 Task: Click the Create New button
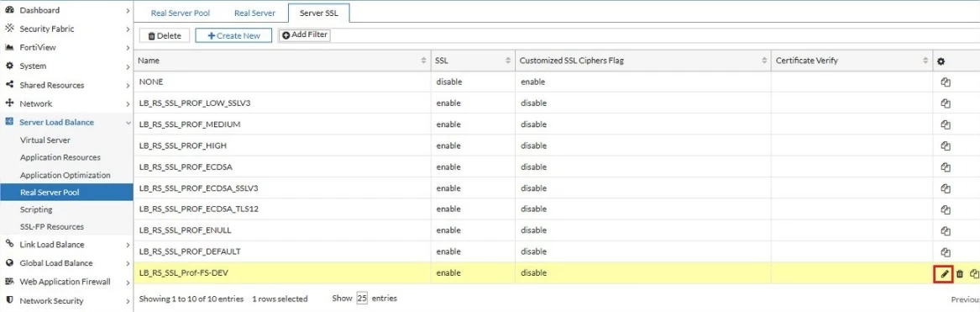click(233, 35)
